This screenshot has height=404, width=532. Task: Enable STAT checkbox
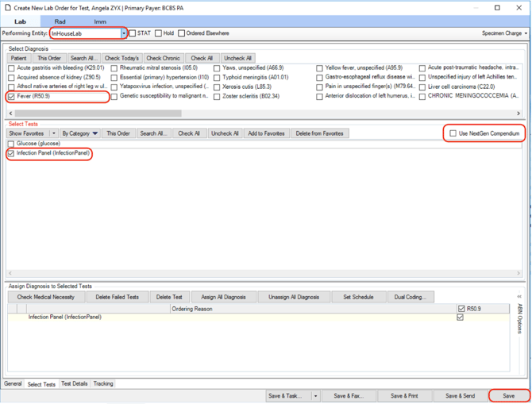pyautogui.click(x=133, y=33)
